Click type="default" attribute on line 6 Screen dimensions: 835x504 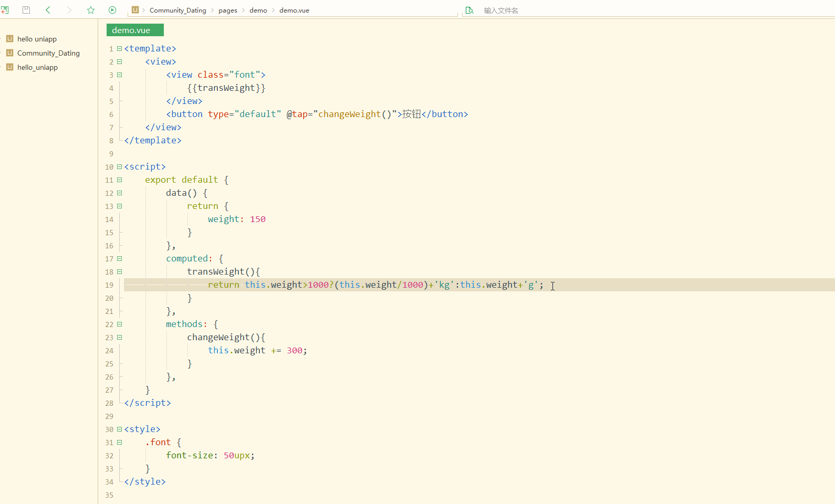pyautogui.click(x=245, y=114)
